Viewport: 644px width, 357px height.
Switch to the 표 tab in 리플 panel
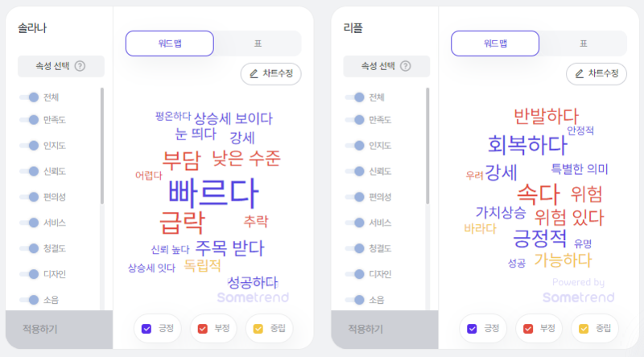pos(583,44)
